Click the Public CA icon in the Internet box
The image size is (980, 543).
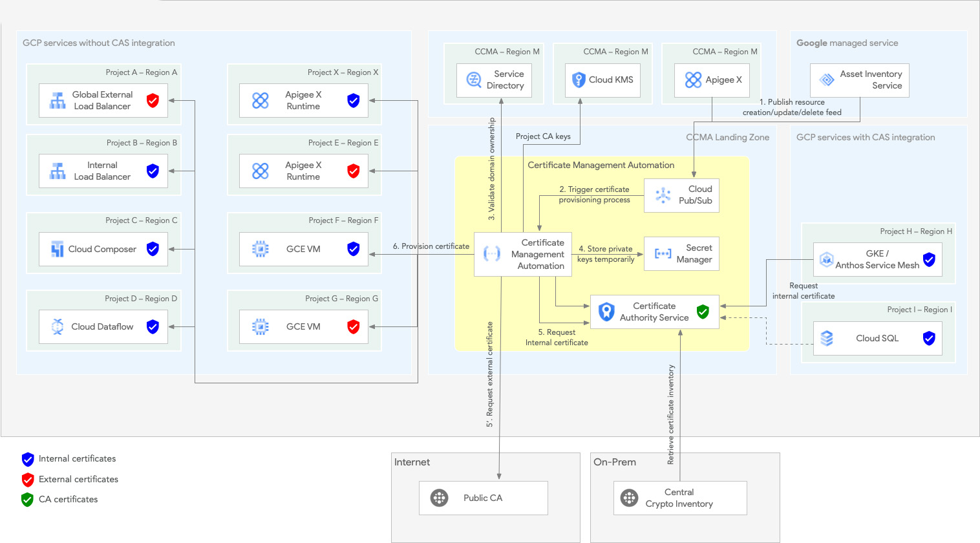click(x=440, y=498)
